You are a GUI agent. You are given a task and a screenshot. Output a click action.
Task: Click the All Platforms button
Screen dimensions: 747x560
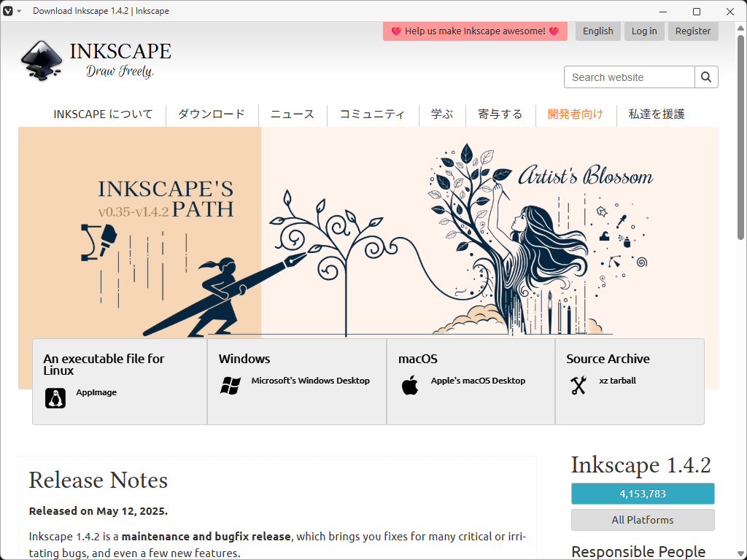[643, 520]
